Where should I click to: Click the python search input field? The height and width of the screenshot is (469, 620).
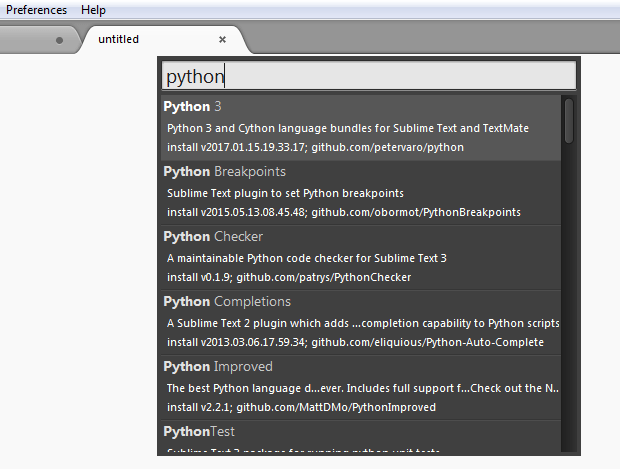pos(369,76)
